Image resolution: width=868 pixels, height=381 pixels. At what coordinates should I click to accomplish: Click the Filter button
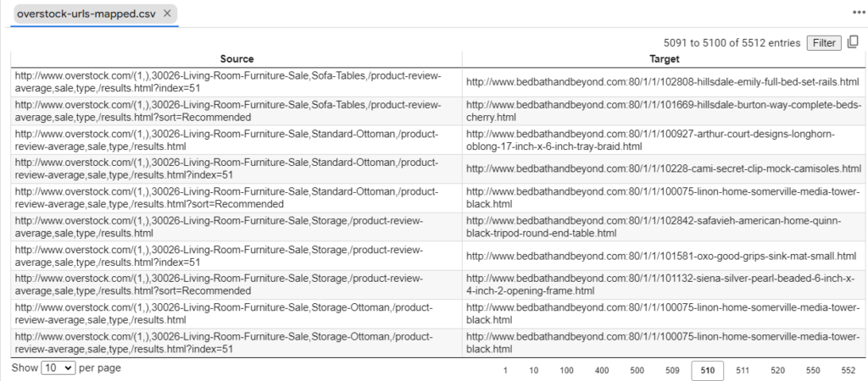(824, 42)
